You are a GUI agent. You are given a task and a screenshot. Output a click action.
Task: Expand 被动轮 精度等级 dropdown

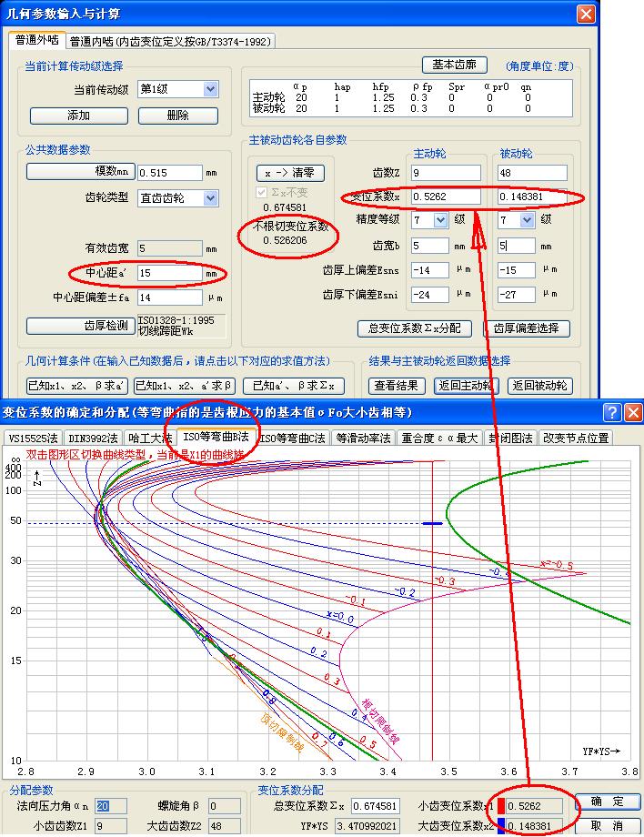(x=528, y=220)
